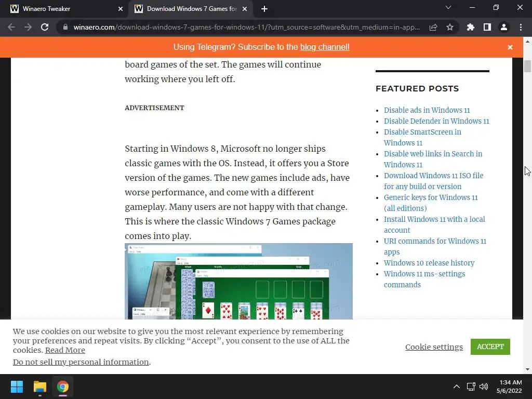Image resolution: width=532 pixels, height=399 pixels.
Task: Share this page icon
Action: pyautogui.click(x=433, y=27)
